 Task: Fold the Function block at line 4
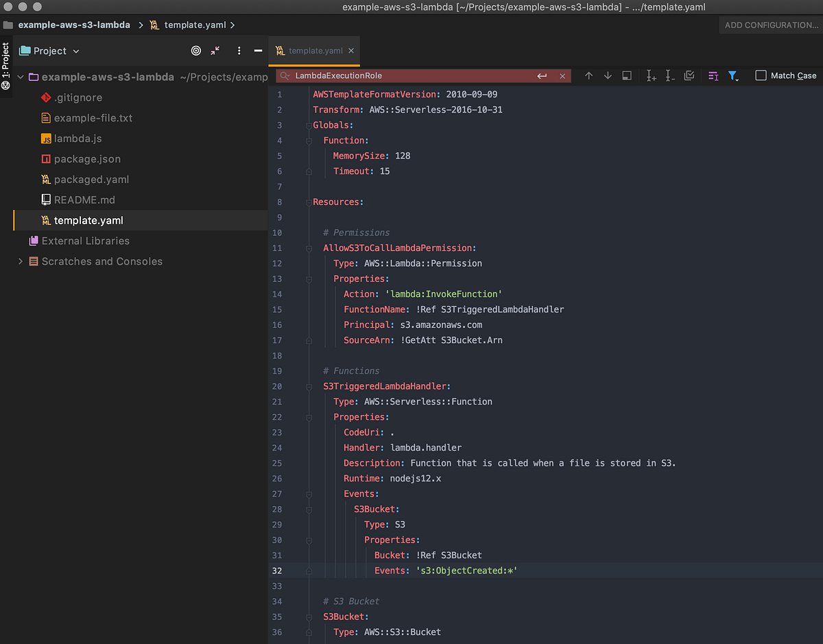click(308, 141)
